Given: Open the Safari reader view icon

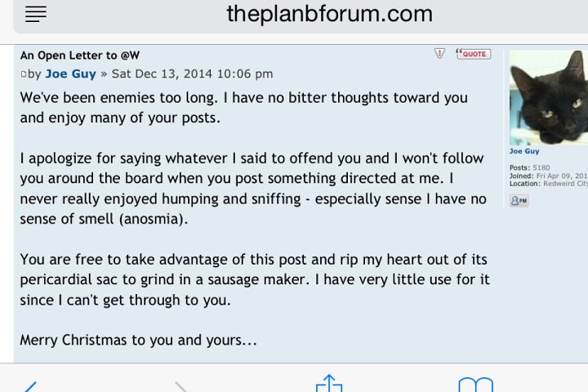Looking at the screenshot, I should click(x=36, y=14).
